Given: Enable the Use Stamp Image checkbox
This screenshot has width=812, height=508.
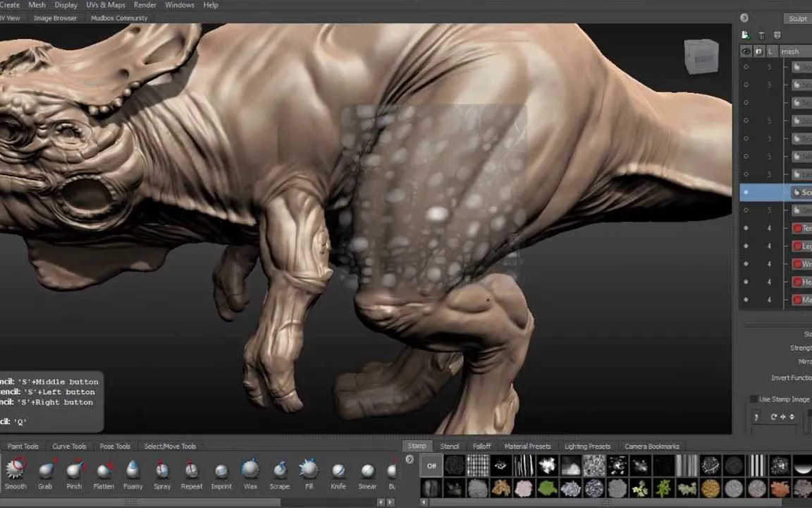Looking at the screenshot, I should 754,399.
